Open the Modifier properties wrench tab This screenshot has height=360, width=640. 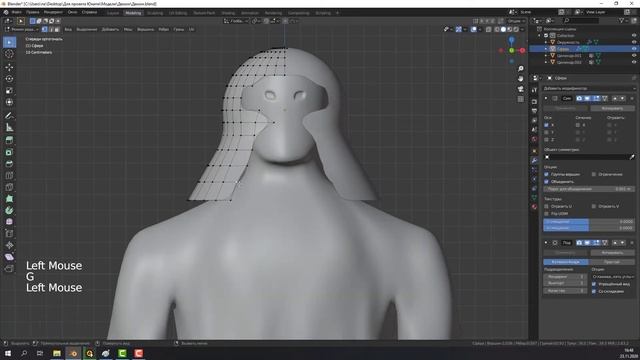[534, 160]
